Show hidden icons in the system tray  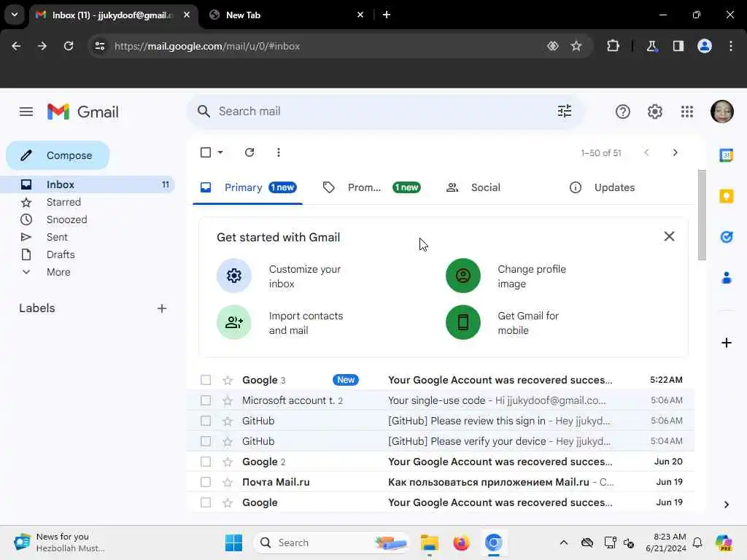pyautogui.click(x=564, y=542)
